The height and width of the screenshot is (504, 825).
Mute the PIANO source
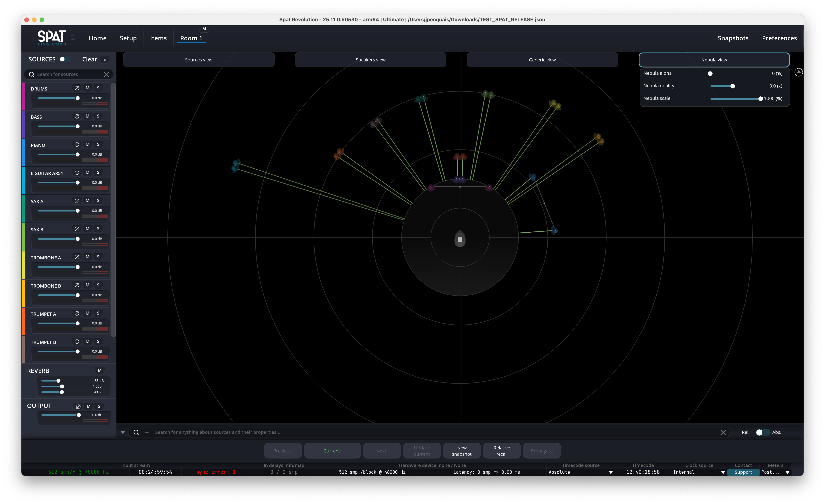[87, 144]
